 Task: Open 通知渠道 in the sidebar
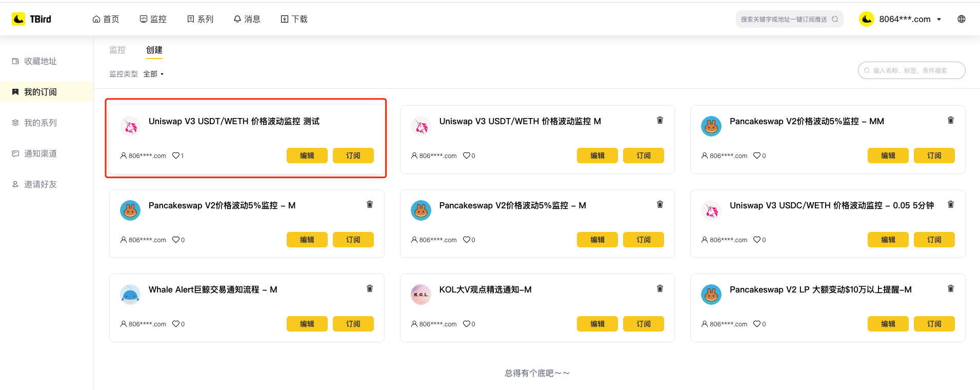pos(40,153)
